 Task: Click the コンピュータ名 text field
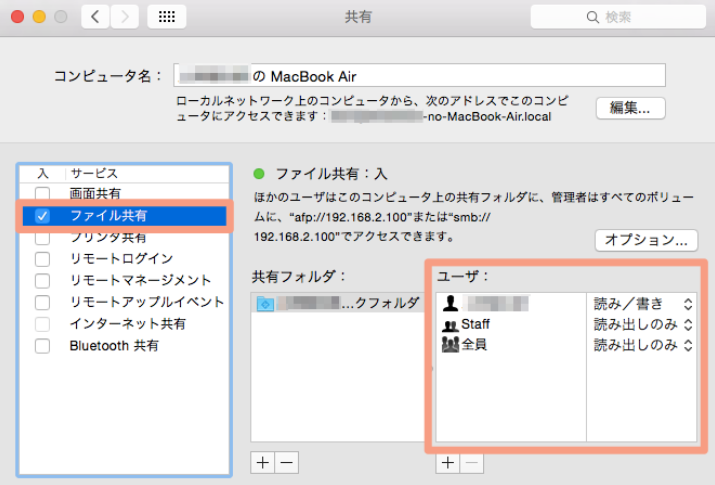[419, 75]
